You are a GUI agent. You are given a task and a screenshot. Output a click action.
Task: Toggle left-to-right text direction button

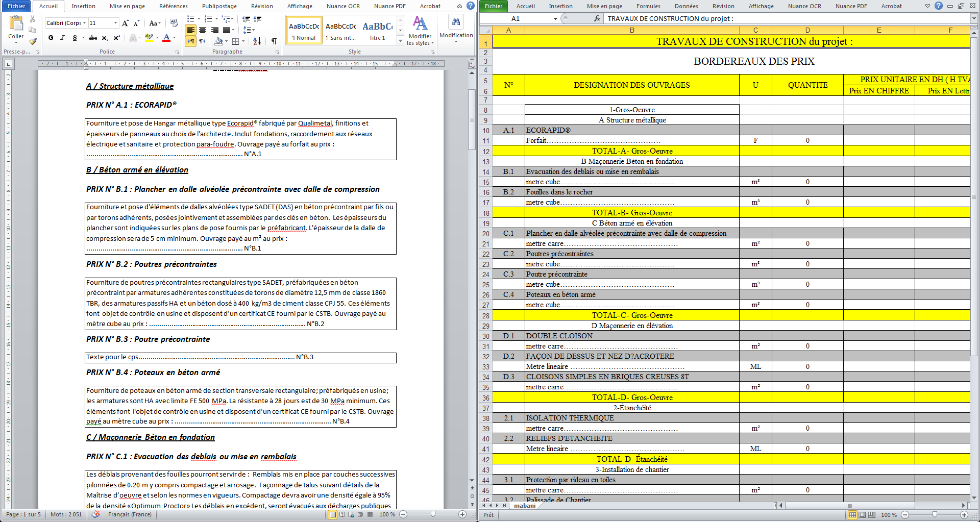190,41
